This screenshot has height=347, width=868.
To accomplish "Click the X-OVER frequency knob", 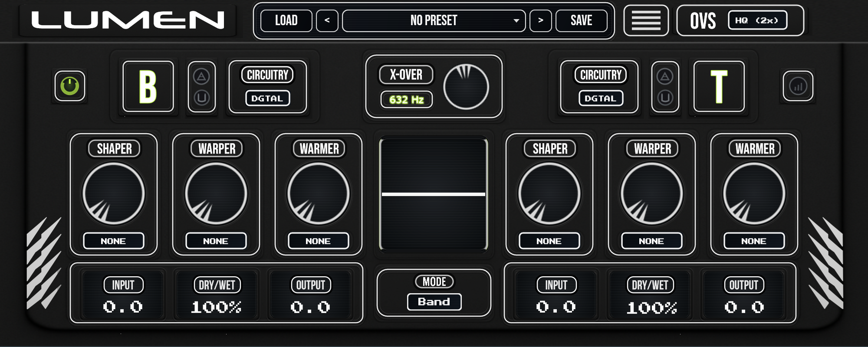I will (x=466, y=87).
